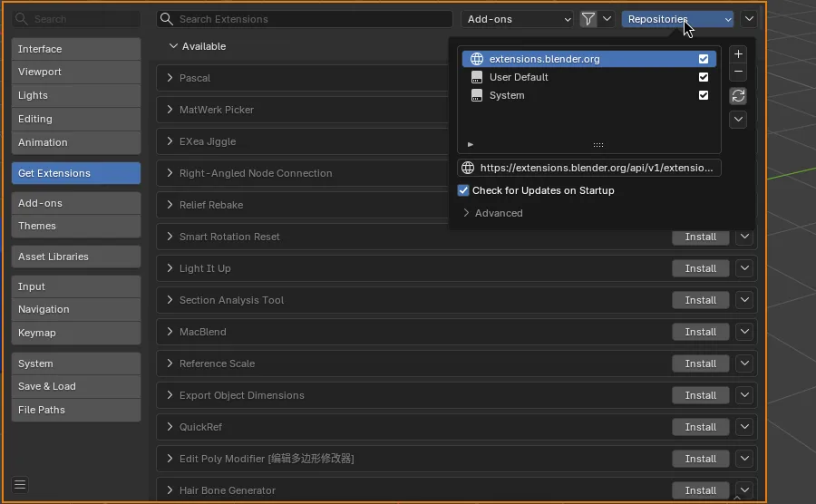Viewport: 816px width, 504px height.
Task: Switch to the Viewport tab
Action: (x=76, y=72)
